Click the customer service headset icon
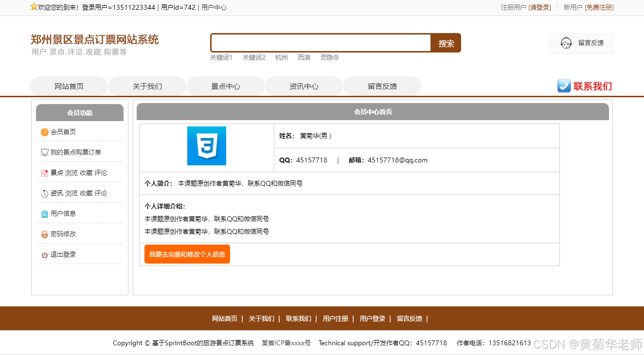The width and height of the screenshot is (644, 355). pyautogui.click(x=566, y=43)
